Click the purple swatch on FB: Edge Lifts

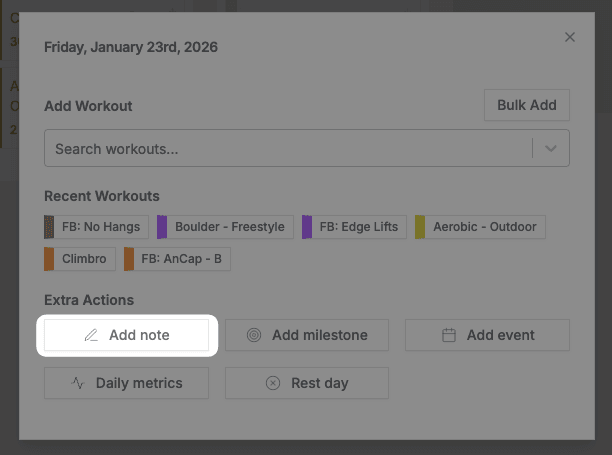pos(307,227)
